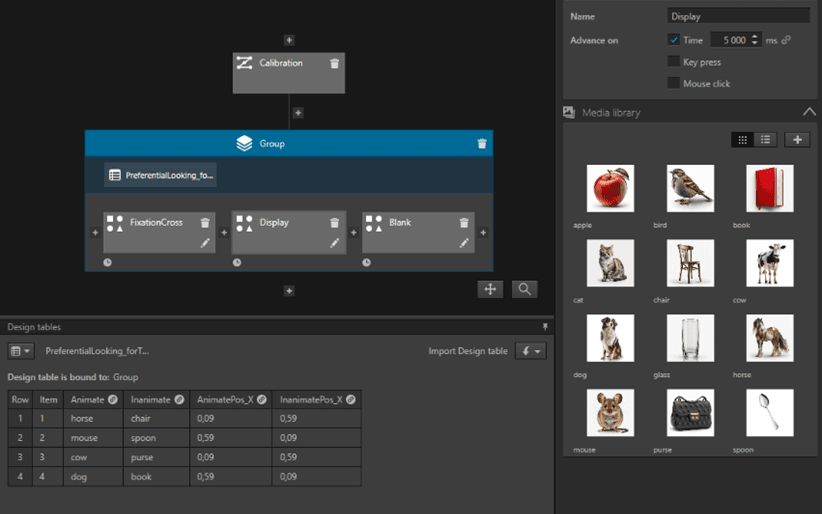Screen dimensions: 822x514
Task: Select the Calibration timeline element
Action: (289, 73)
